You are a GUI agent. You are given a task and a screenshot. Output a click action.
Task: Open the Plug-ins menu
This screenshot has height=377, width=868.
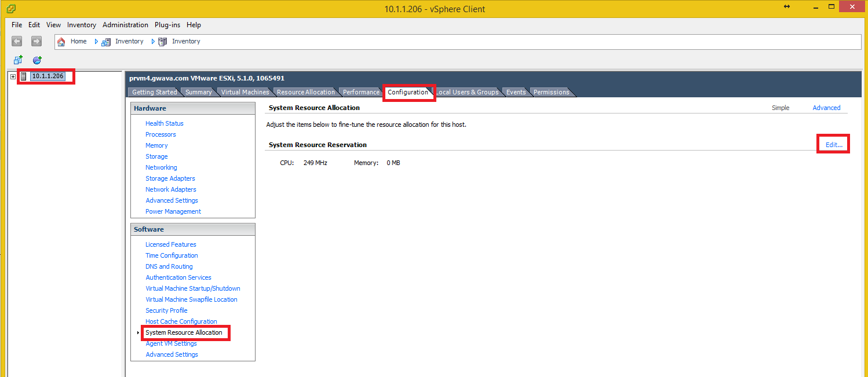[x=167, y=25]
